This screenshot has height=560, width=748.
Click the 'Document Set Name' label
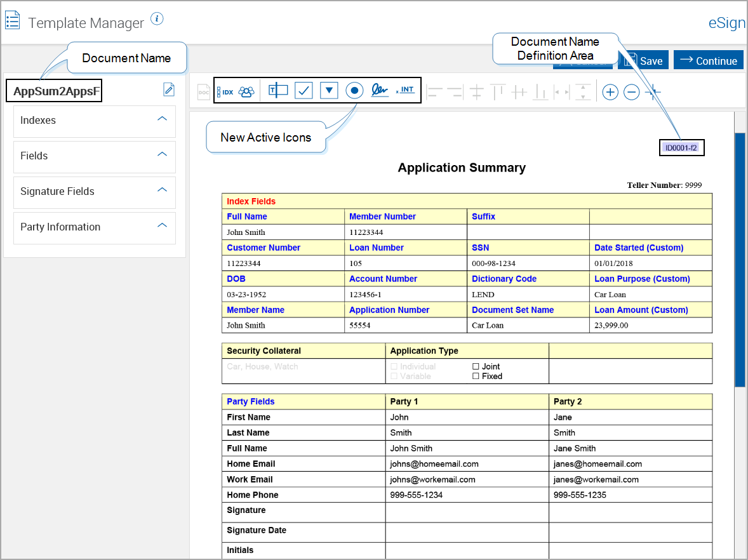coord(513,310)
